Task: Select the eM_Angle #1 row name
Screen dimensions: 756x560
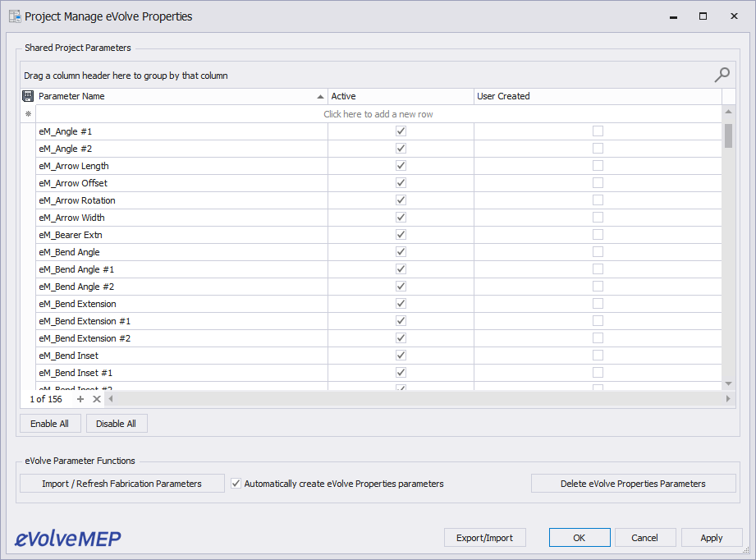Action: click(x=66, y=131)
